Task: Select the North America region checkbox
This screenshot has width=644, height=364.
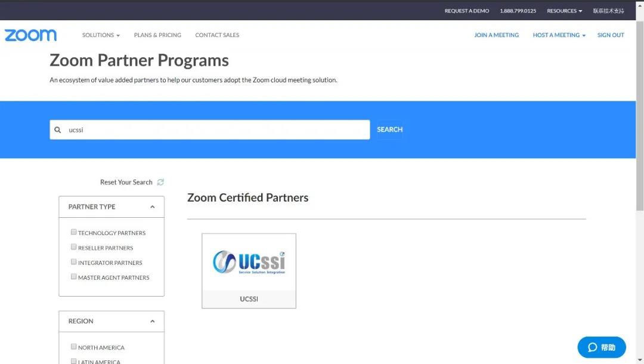Action: 73,347
